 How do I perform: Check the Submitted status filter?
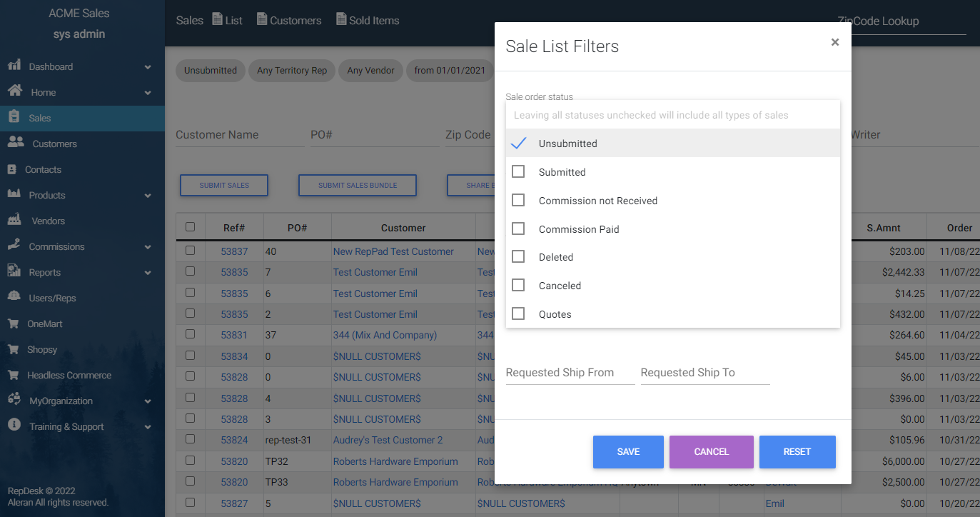click(518, 171)
